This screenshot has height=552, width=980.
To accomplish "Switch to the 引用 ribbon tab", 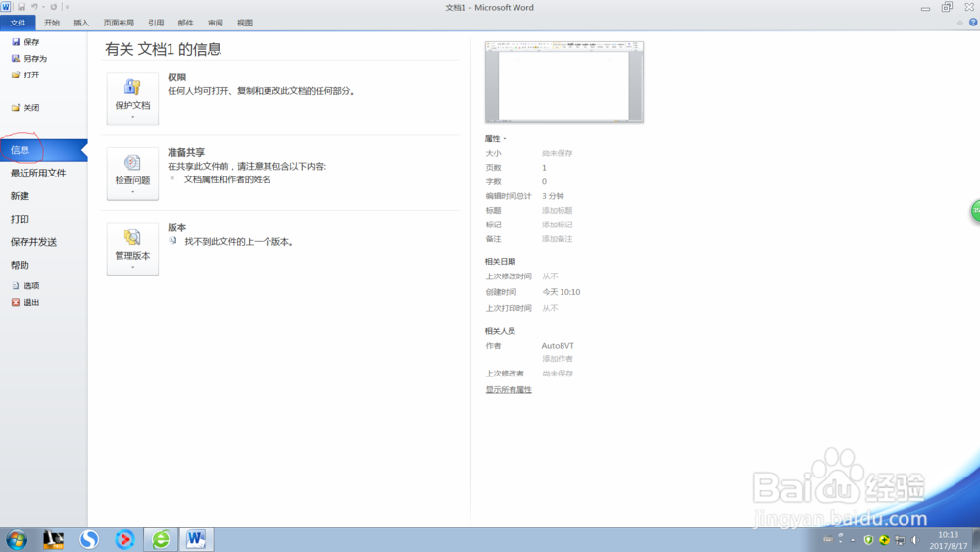I will (156, 23).
